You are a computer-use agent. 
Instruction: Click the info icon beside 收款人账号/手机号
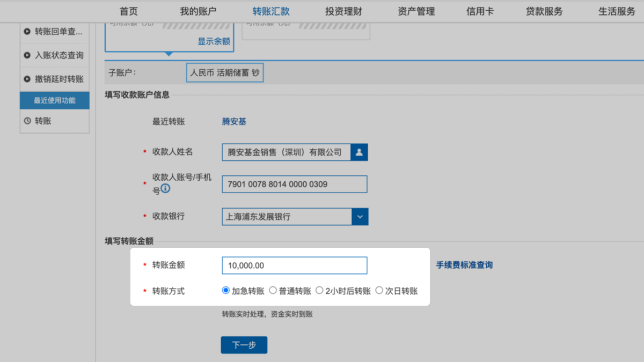coord(165,188)
